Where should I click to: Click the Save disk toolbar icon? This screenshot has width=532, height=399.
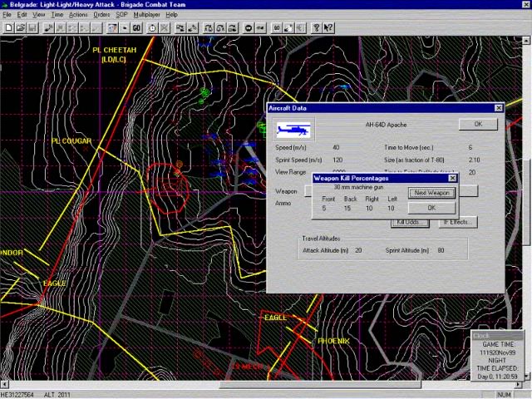pyautogui.click(x=32, y=27)
